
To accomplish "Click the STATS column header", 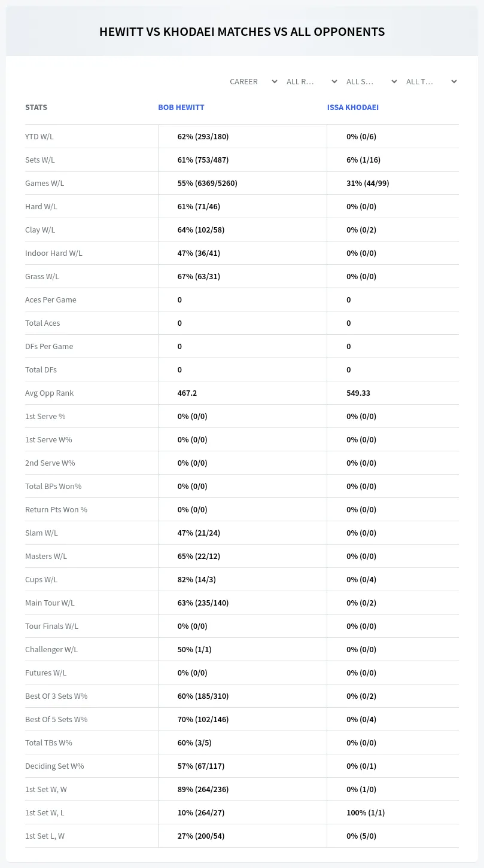I will [x=36, y=108].
